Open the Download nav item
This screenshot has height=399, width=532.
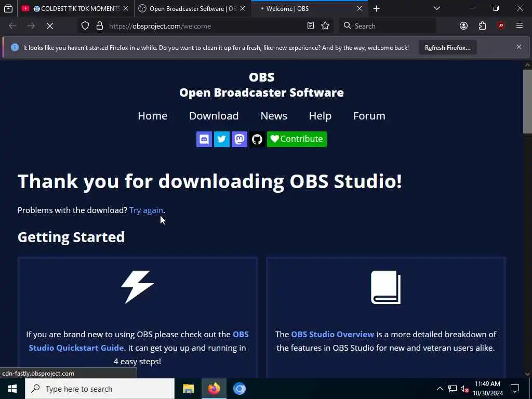[x=214, y=116]
